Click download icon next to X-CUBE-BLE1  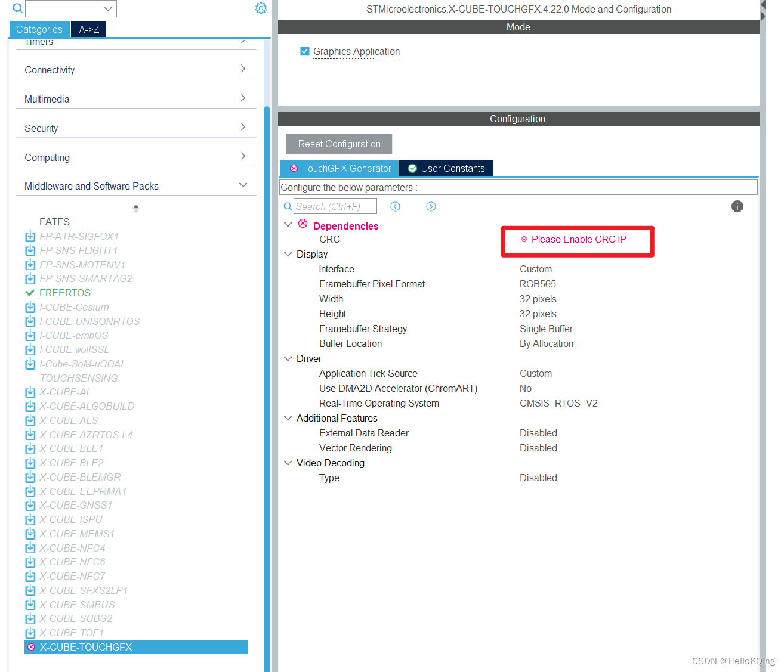tap(30, 448)
